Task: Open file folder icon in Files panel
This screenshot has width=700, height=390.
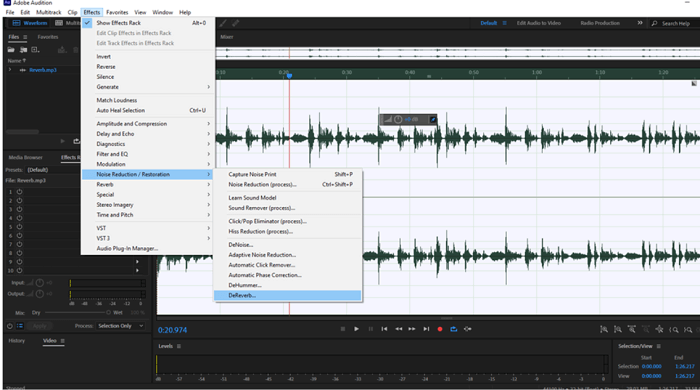Action: 11,50
